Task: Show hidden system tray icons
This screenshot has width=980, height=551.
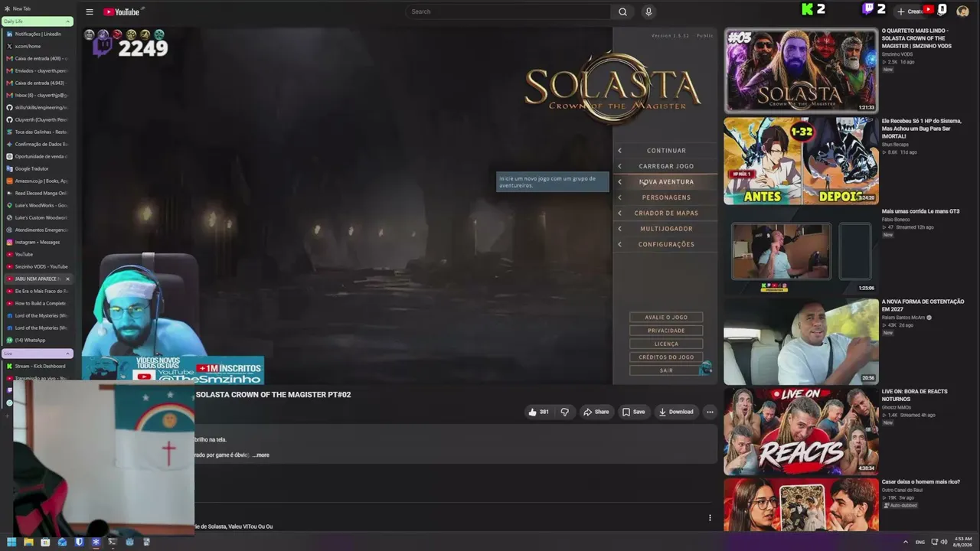Action: tap(906, 542)
